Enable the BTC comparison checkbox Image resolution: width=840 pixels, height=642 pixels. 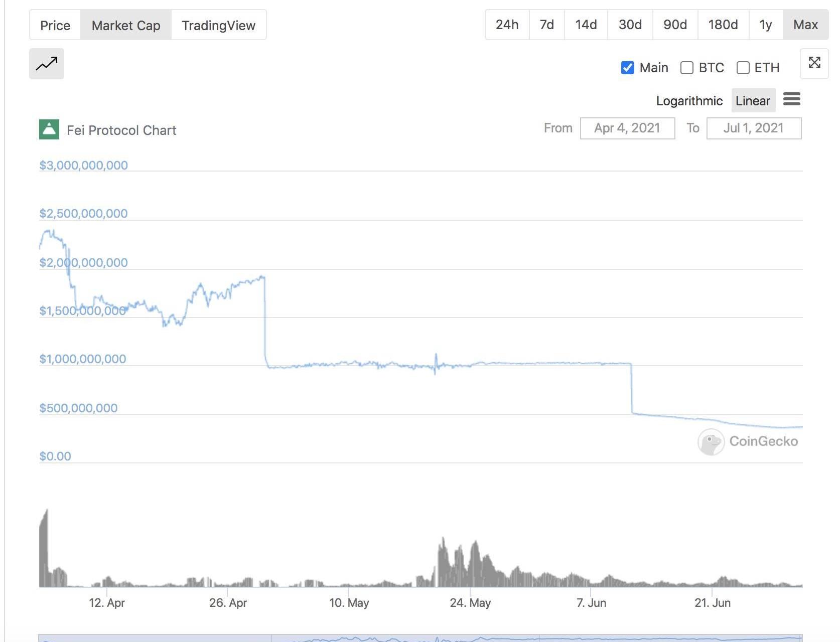(687, 68)
